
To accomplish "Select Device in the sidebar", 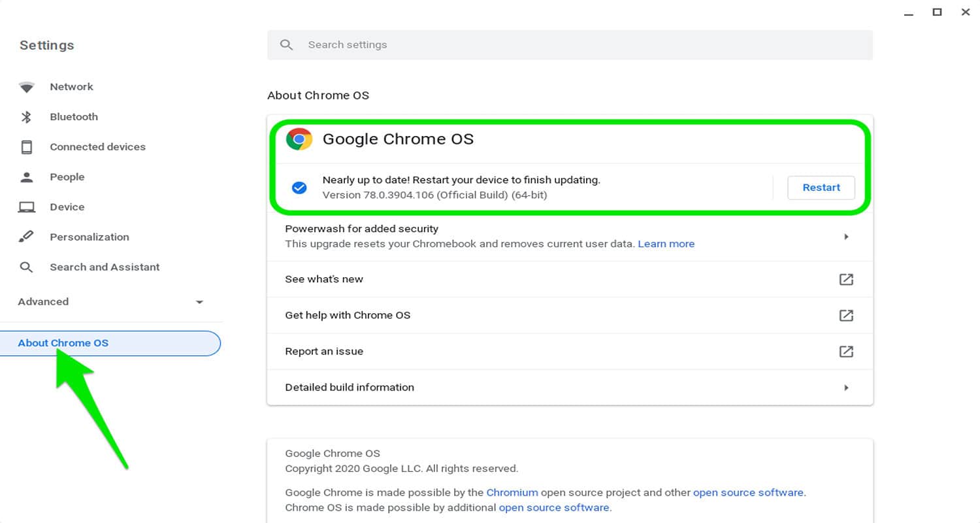I will pos(67,207).
